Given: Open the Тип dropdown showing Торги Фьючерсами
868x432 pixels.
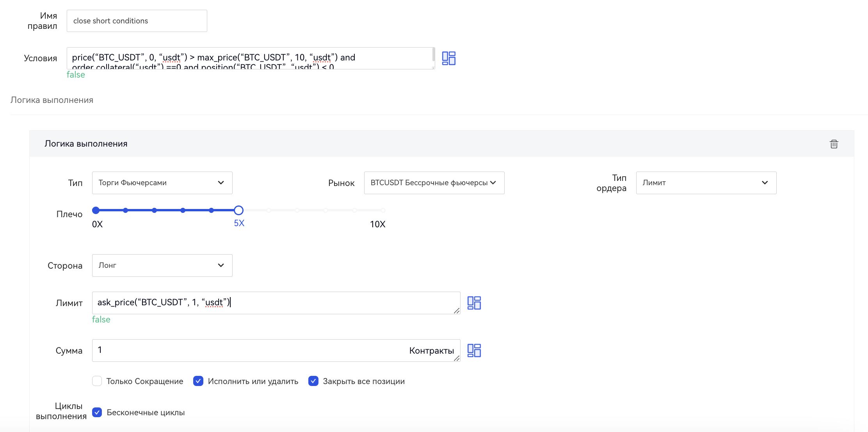Looking at the screenshot, I should coord(162,183).
